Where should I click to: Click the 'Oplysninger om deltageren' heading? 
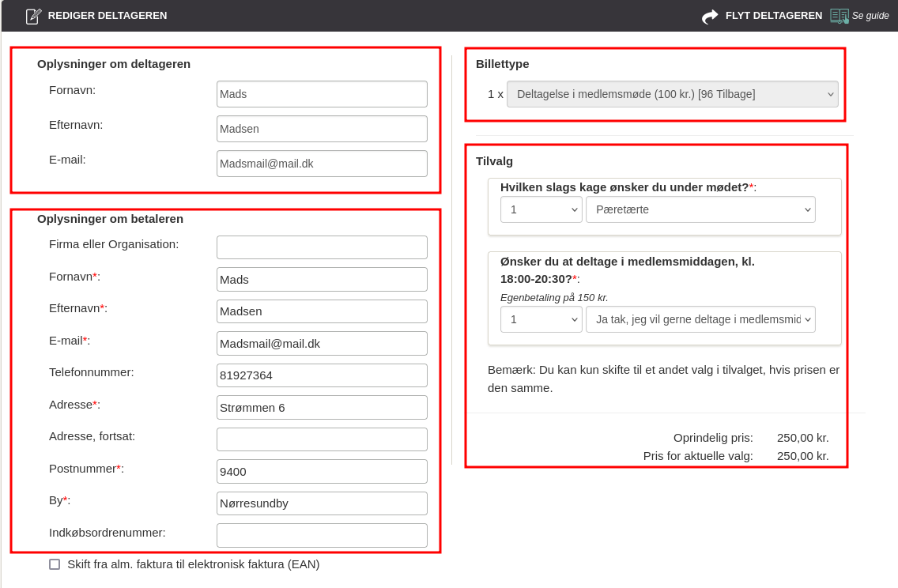pos(114,64)
